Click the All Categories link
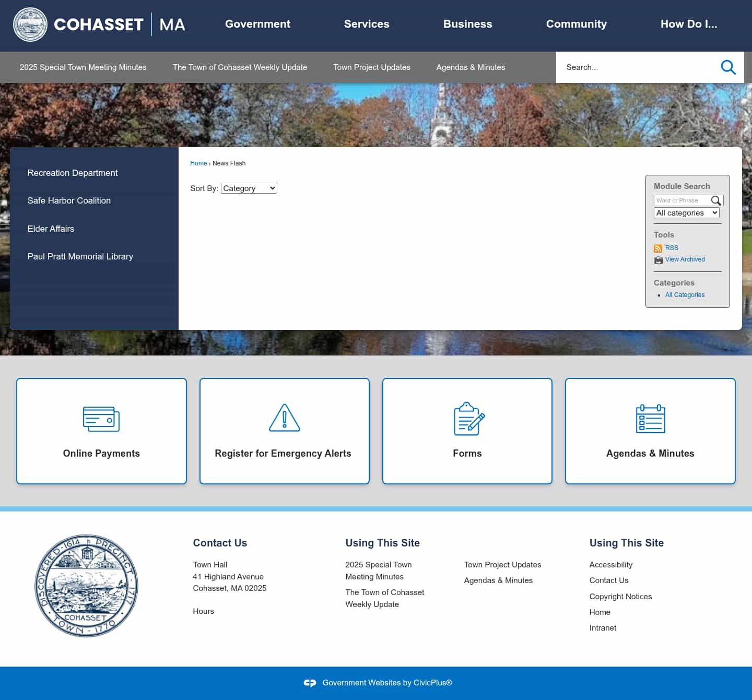 point(685,294)
